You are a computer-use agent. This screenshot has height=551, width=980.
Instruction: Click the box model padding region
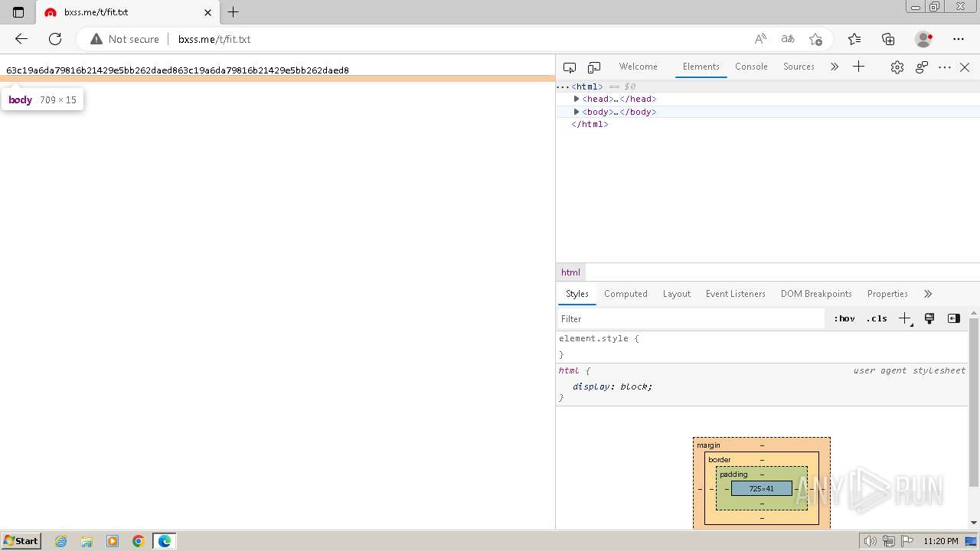[x=733, y=474]
